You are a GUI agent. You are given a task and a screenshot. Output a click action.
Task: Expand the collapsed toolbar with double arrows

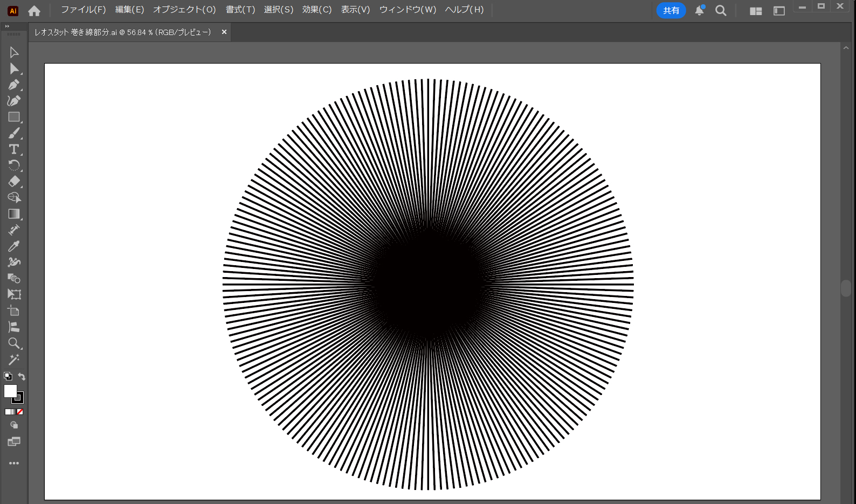(x=7, y=26)
